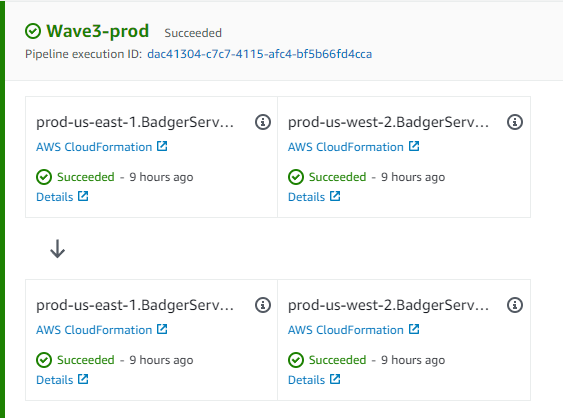
Task: Open info icon on lower prod-us-east-1 action
Action: point(263,305)
